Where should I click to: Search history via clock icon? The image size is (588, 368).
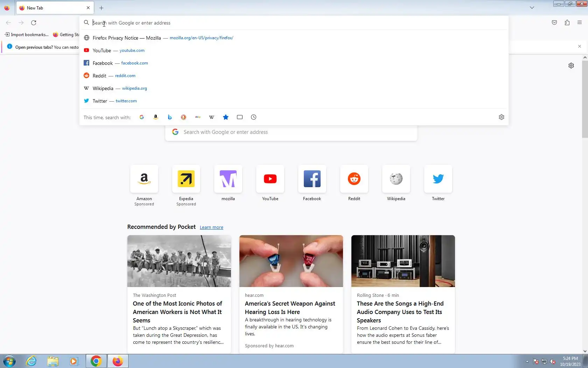[254, 117]
